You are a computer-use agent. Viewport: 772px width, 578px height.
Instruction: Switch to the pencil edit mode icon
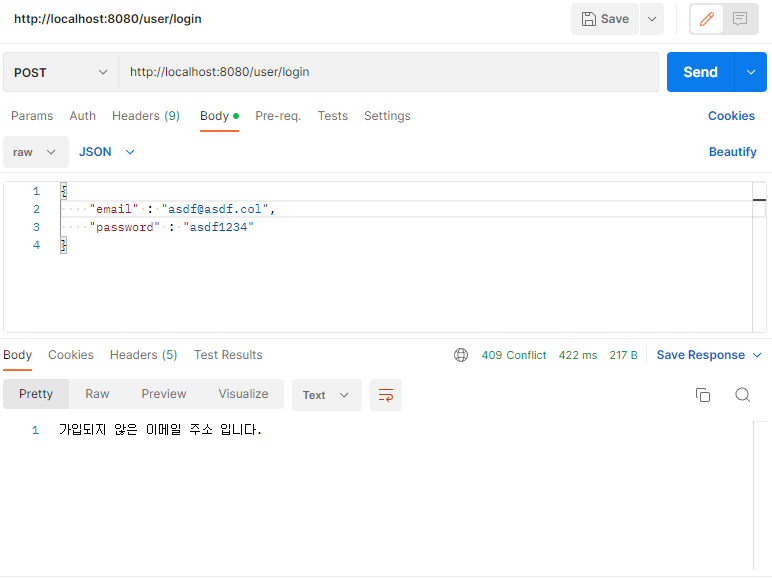[707, 19]
